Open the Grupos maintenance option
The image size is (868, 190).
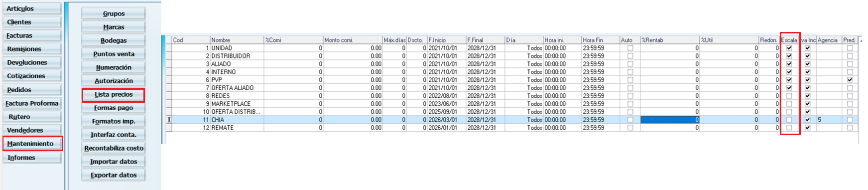point(114,13)
